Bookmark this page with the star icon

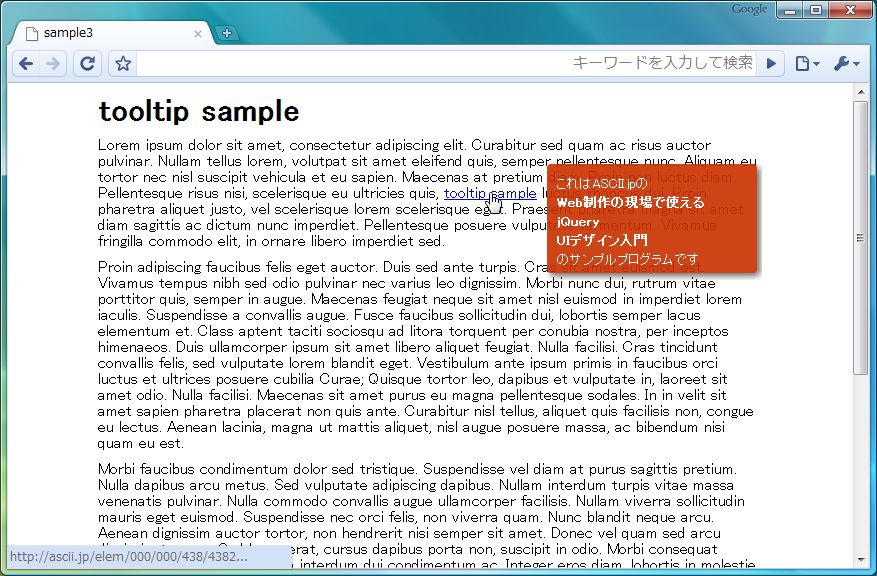tap(123, 64)
